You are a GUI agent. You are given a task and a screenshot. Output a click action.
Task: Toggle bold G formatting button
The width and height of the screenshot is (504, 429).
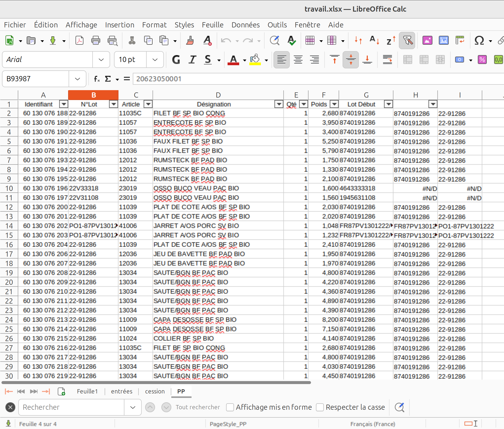tap(176, 60)
